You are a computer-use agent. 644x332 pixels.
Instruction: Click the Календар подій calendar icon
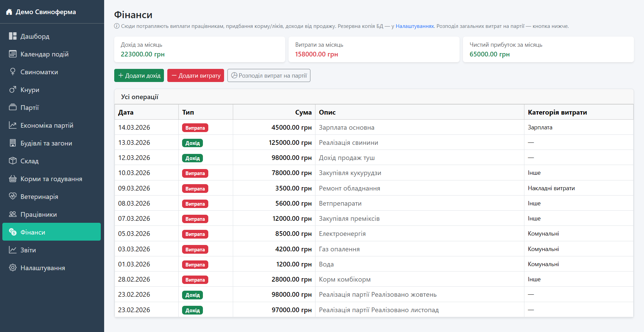(13, 54)
